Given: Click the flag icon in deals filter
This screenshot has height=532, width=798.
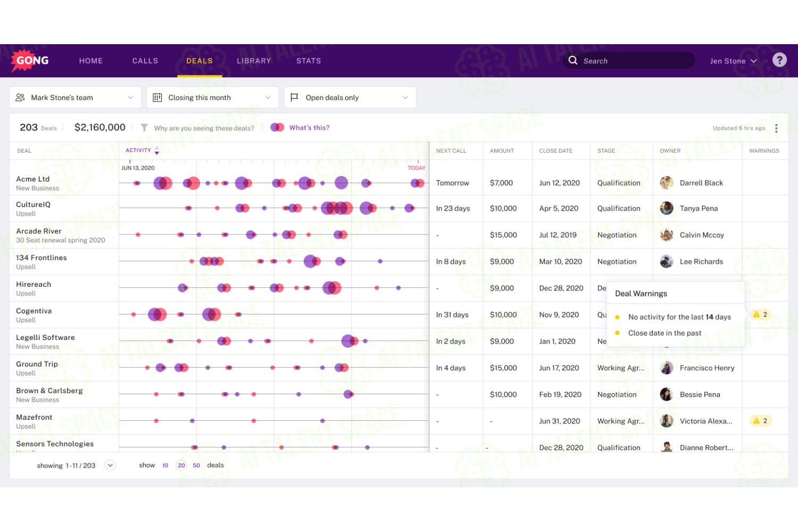Looking at the screenshot, I should tap(294, 97).
